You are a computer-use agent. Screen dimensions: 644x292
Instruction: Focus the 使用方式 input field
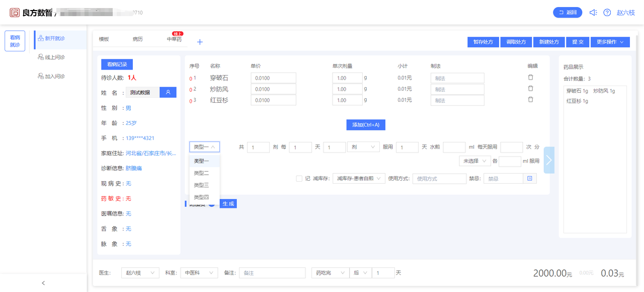pyautogui.click(x=439, y=178)
